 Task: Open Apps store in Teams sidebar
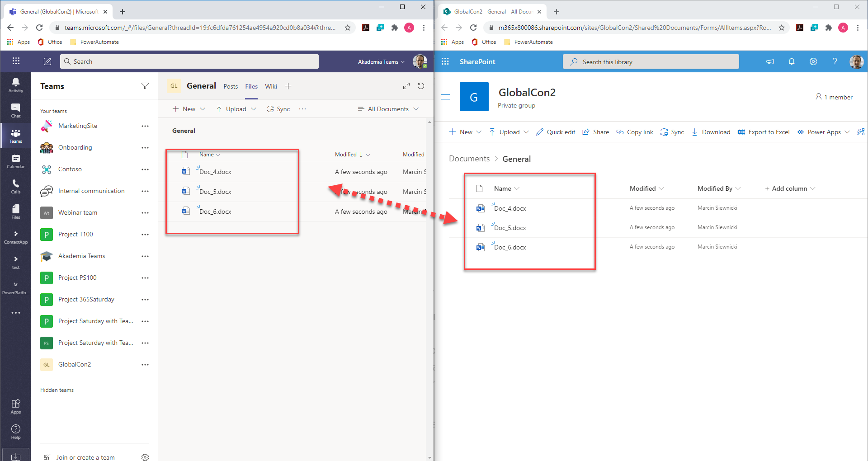pos(16,406)
